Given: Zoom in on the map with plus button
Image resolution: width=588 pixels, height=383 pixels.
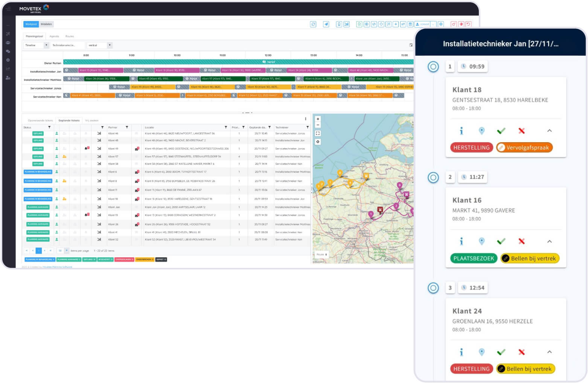Looking at the screenshot, I should point(318,119).
